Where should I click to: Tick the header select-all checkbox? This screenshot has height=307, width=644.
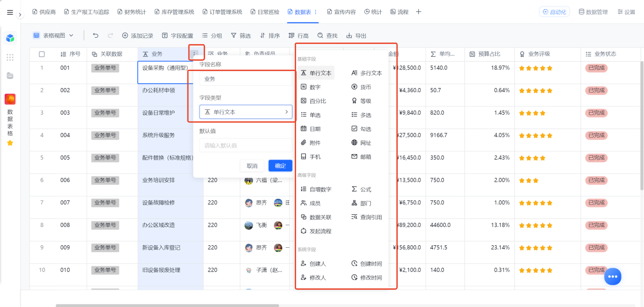pyautogui.click(x=42, y=54)
